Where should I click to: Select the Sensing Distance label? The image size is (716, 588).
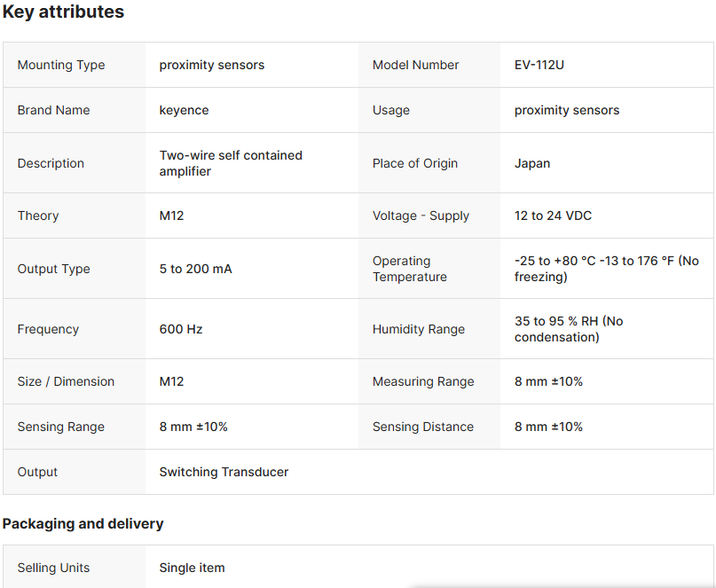click(423, 427)
